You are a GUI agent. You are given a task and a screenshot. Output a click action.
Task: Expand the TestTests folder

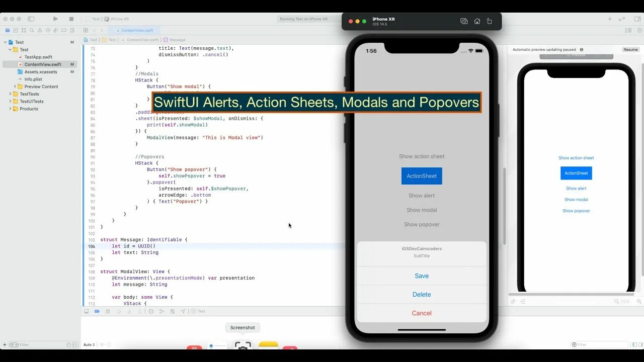(10, 94)
